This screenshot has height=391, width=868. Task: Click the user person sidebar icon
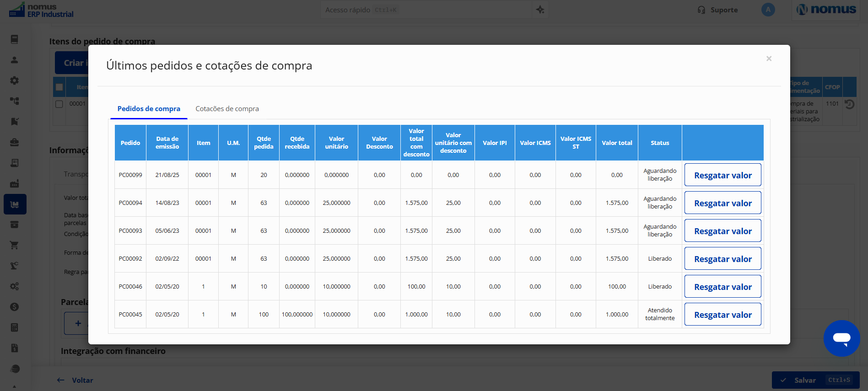click(15, 60)
